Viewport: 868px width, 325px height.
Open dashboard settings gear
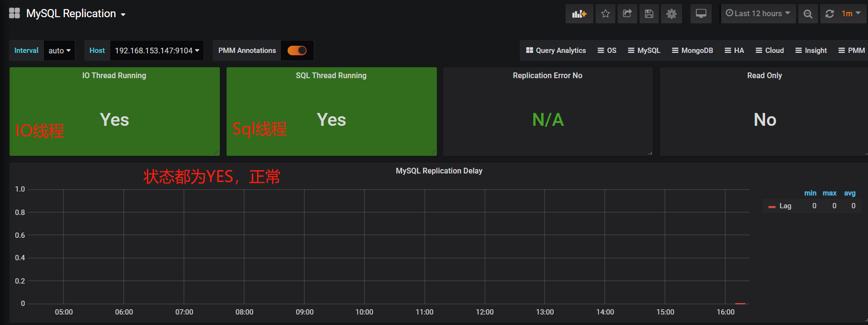671,14
